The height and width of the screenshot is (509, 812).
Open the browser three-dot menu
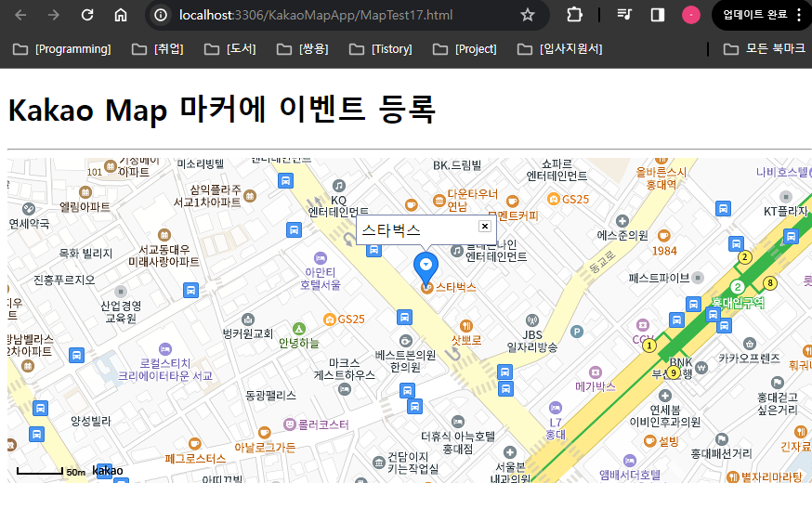point(799,15)
